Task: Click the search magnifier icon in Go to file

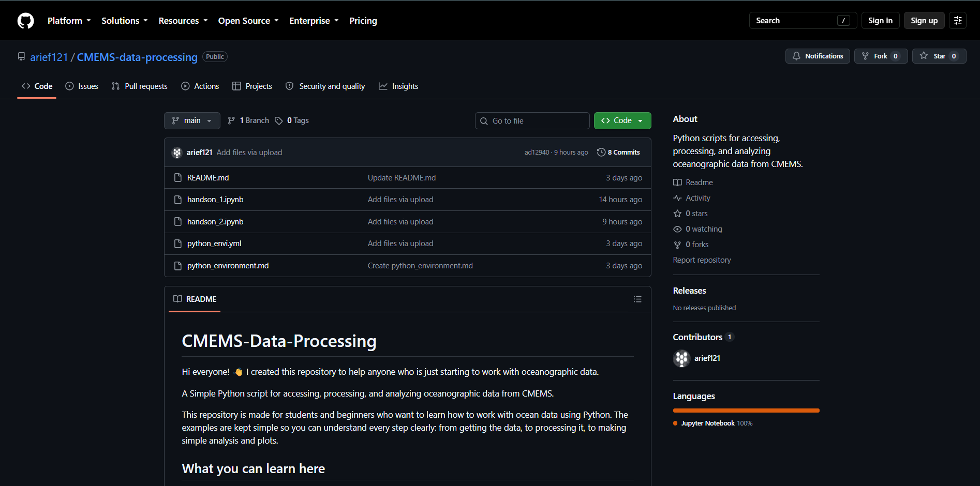Action: (484, 121)
